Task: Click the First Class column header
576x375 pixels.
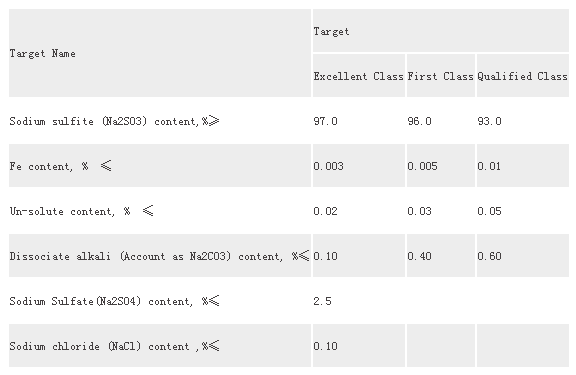Action: (x=441, y=76)
